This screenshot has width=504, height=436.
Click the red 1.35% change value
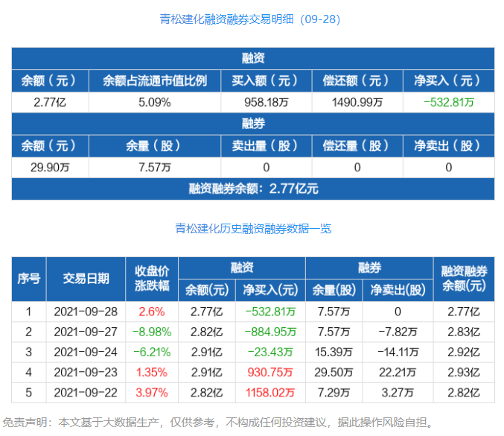click(152, 373)
